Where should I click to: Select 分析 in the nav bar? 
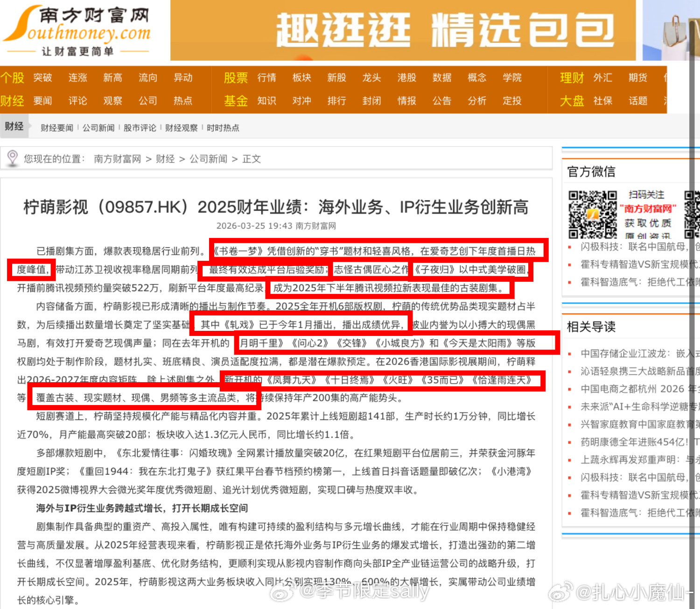tap(477, 100)
